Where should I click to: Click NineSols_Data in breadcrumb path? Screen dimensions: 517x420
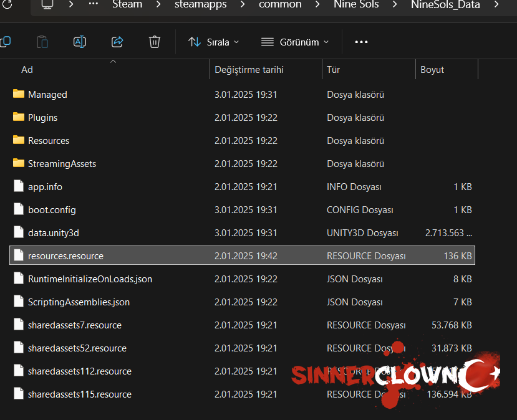pyautogui.click(x=445, y=4)
